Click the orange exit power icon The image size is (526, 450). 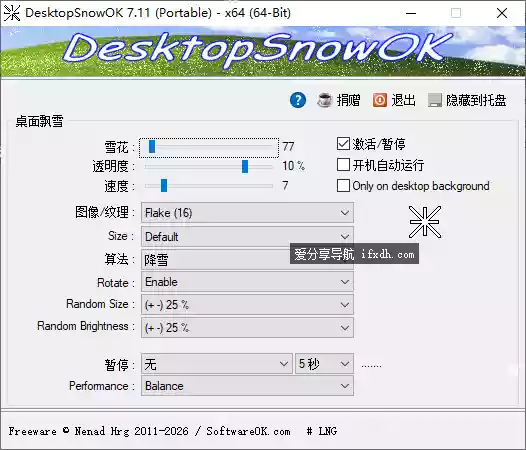pyautogui.click(x=380, y=100)
